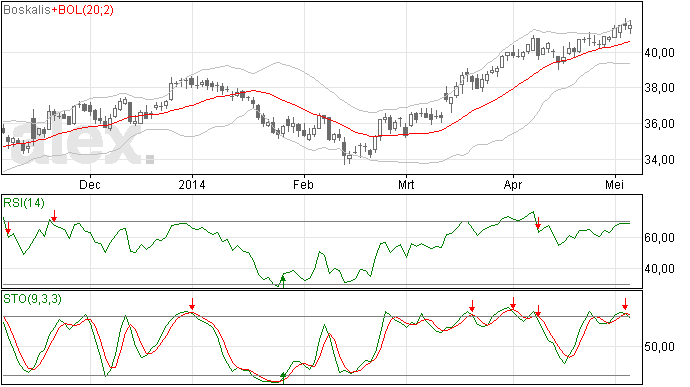Click the STO red sell arrow in mid-March
This screenshot has height=387, width=690.
pyautogui.click(x=472, y=306)
